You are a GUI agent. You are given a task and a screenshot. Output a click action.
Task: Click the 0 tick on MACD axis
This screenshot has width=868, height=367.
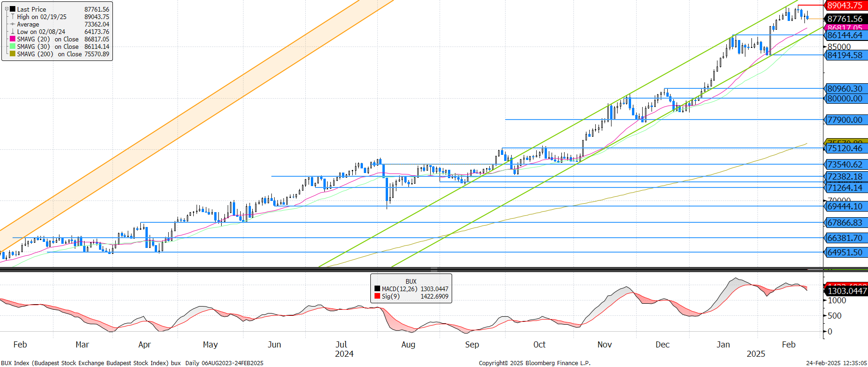coord(830,332)
